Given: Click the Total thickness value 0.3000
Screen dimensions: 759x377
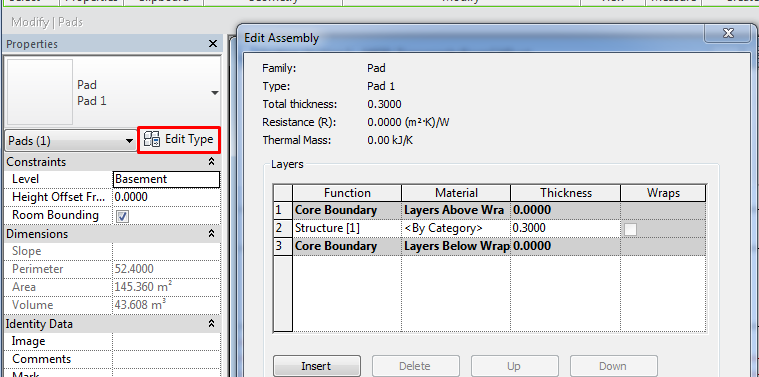Looking at the screenshot, I should tap(384, 104).
